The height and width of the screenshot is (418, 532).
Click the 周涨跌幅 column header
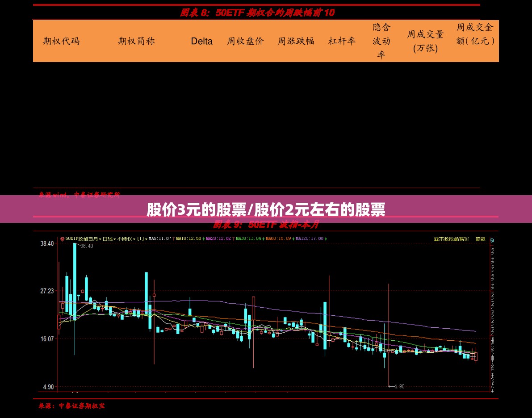(296, 41)
